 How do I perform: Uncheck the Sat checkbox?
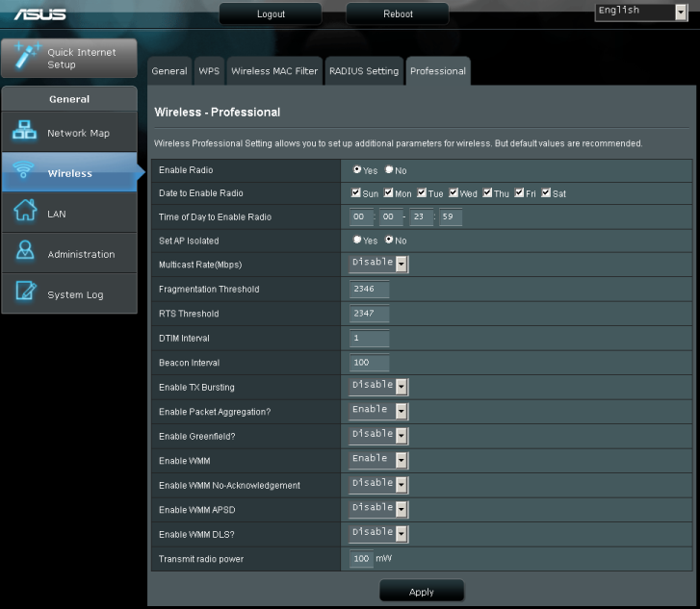pyautogui.click(x=546, y=192)
